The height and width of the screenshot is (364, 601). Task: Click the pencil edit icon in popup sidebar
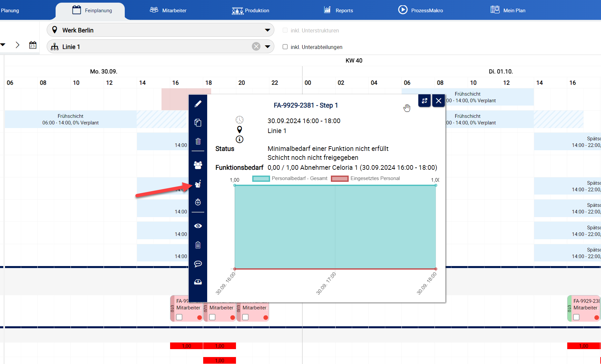(x=198, y=104)
